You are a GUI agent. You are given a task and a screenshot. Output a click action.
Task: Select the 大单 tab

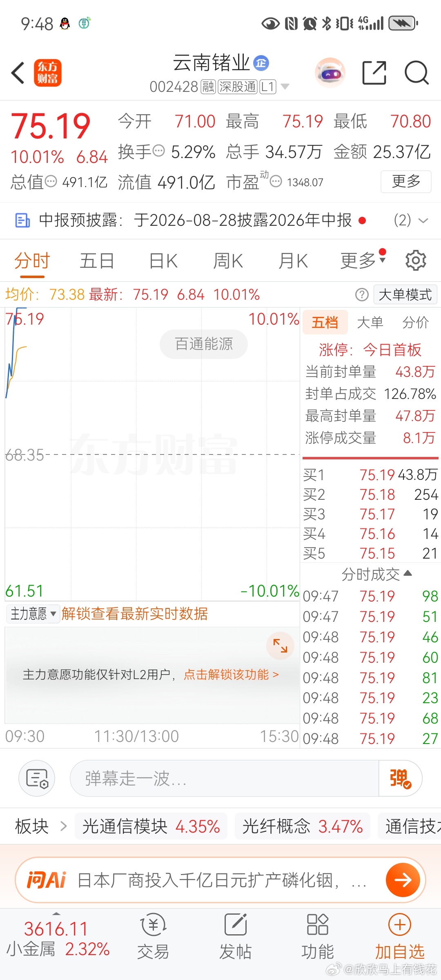pos(370,322)
